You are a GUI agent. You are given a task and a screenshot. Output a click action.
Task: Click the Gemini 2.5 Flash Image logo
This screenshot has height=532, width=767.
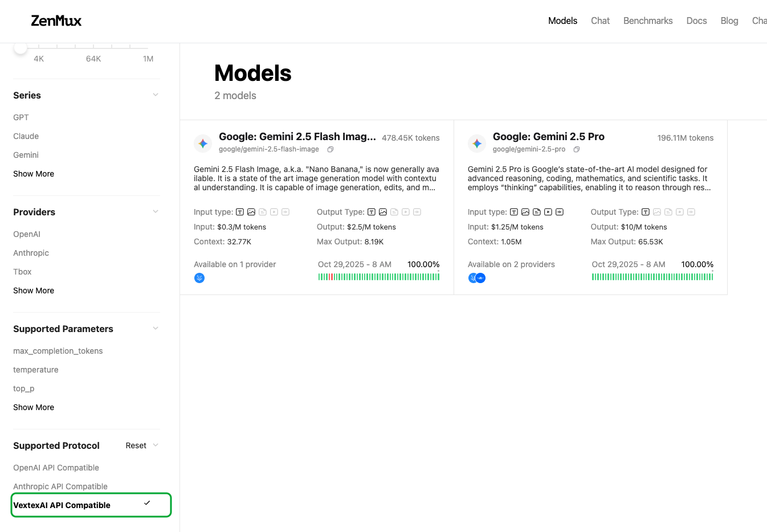click(203, 144)
